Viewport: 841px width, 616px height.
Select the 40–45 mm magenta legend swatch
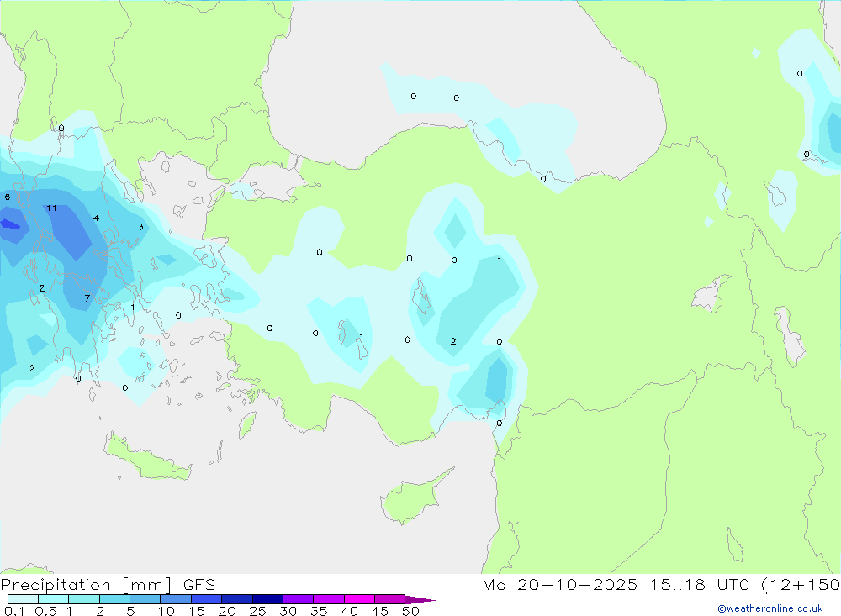click(x=359, y=599)
